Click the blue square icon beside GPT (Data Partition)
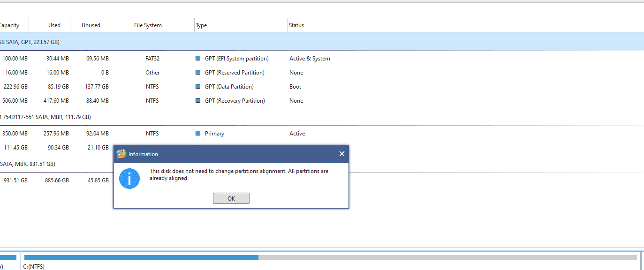Image resolution: width=644 pixels, height=270 pixels. click(x=198, y=87)
